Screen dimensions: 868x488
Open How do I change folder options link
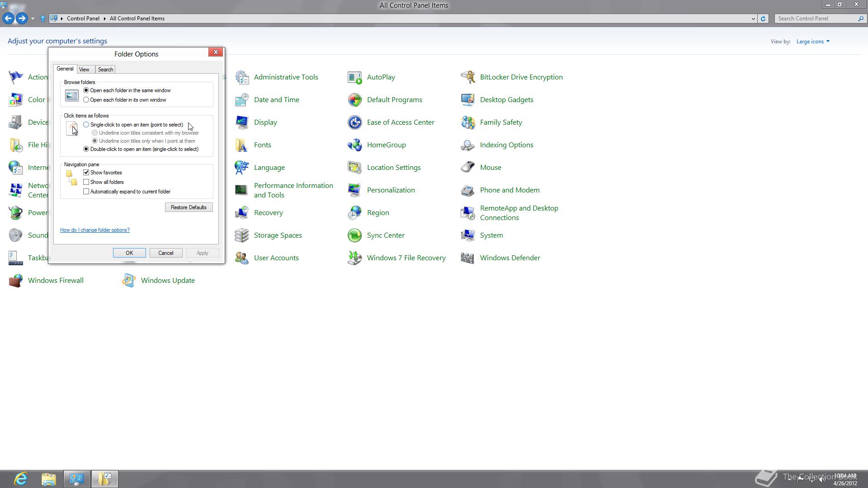click(x=95, y=230)
